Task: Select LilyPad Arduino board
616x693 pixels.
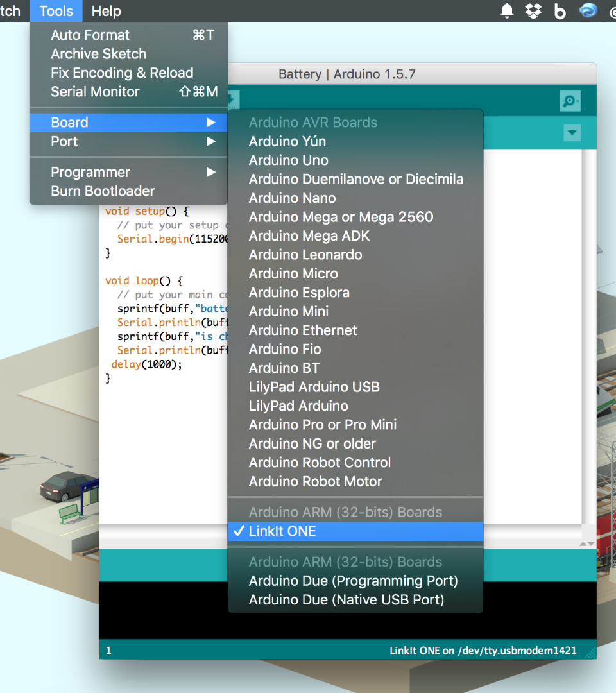Action: (355, 406)
